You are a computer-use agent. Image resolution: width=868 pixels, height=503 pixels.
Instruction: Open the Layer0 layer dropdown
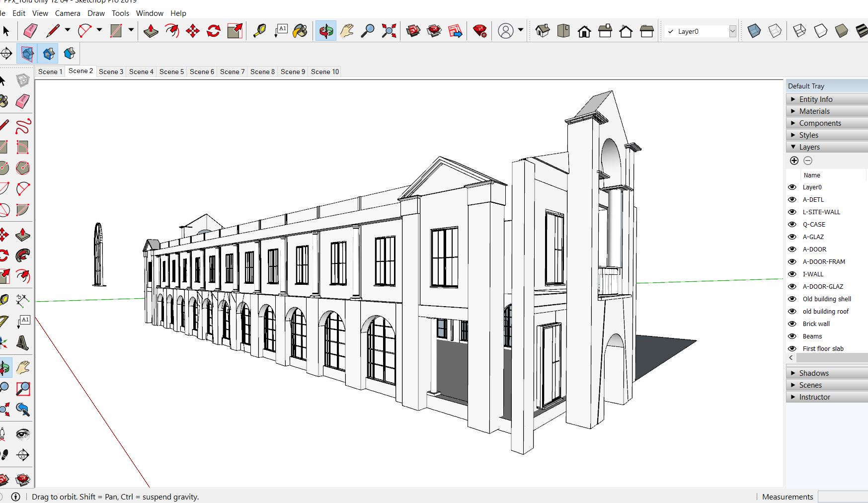pos(732,31)
